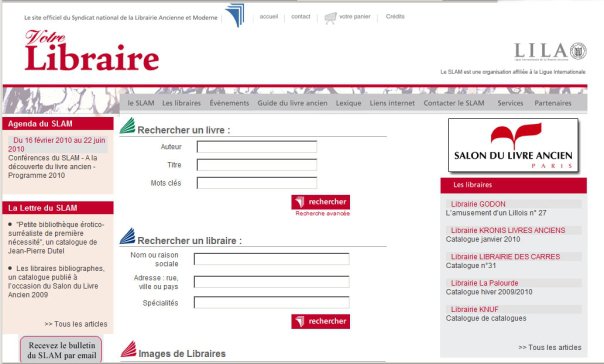Image resolution: width=604 pixels, height=364 pixels.
Task: Click the rechercher button under libraire search
Action: [x=320, y=321]
